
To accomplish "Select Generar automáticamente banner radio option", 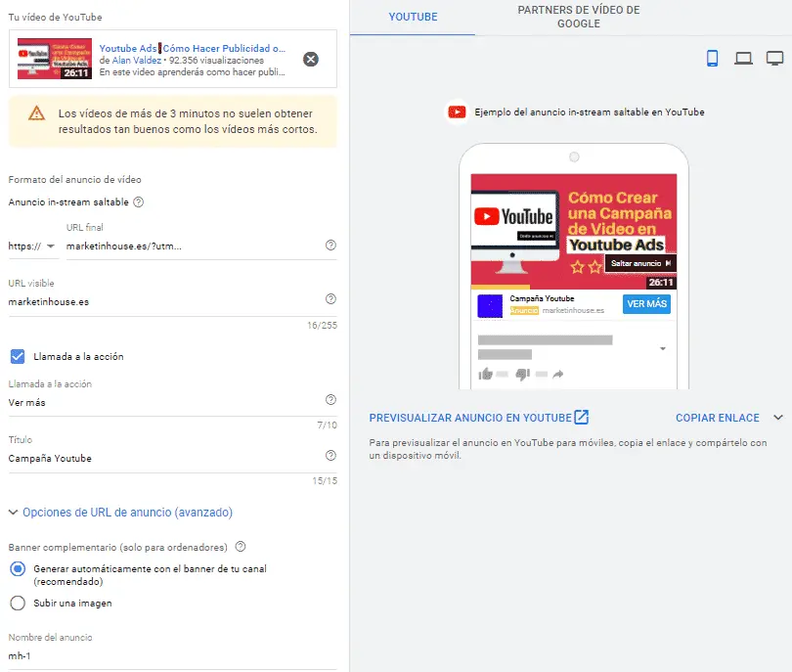I will (18, 568).
